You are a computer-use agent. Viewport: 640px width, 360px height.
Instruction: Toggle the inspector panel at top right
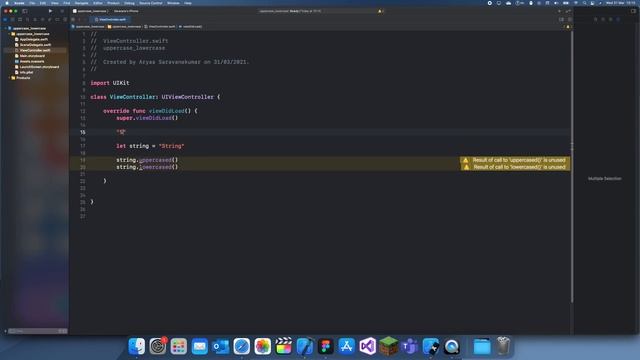coord(633,11)
